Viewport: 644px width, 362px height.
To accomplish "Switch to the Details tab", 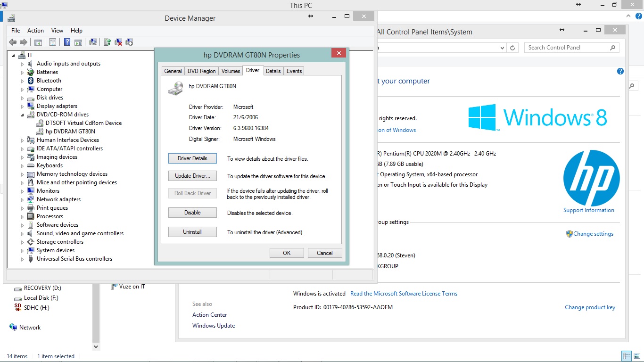I will coord(273,71).
